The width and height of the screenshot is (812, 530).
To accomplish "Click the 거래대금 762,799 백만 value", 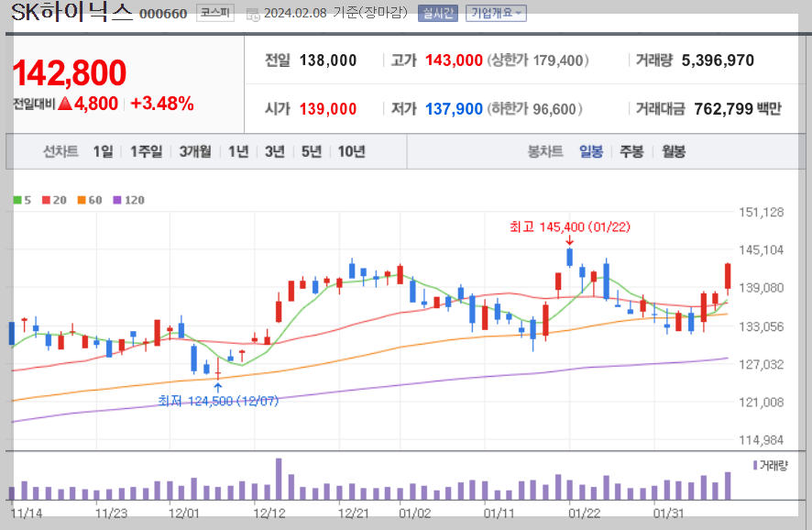I will pos(738,109).
